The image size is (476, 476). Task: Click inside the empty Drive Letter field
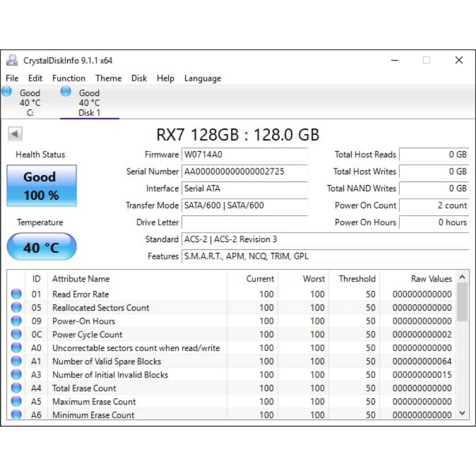coord(244,223)
